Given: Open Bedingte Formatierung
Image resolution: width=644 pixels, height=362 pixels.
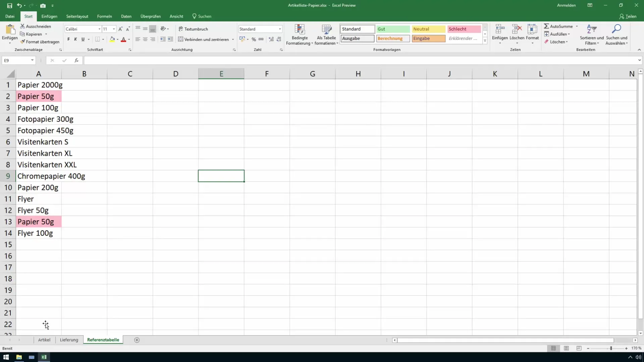Looking at the screenshot, I should 300,35.
